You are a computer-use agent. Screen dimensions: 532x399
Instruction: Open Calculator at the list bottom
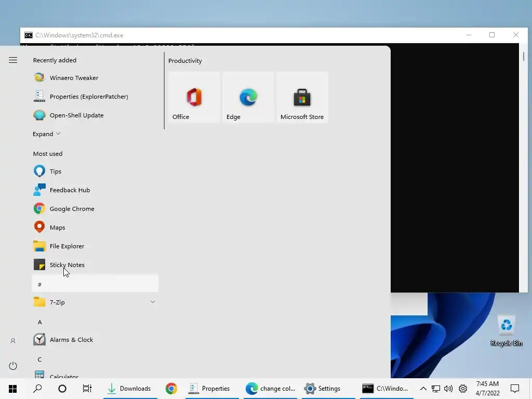click(x=95, y=374)
